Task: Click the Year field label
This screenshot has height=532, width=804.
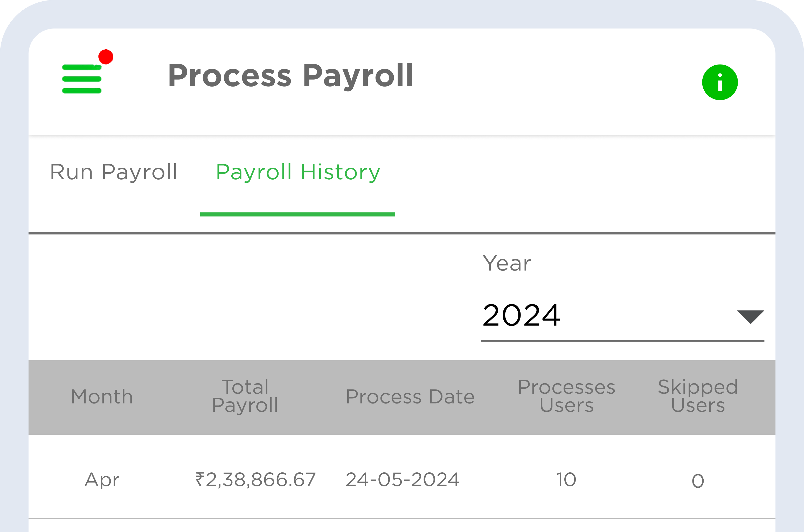Action: [507, 263]
